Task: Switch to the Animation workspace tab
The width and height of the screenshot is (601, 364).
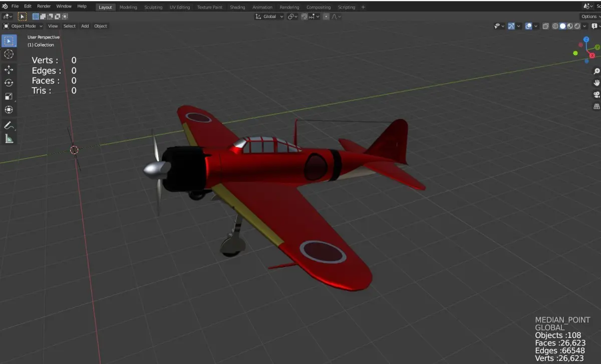Action: [x=262, y=7]
